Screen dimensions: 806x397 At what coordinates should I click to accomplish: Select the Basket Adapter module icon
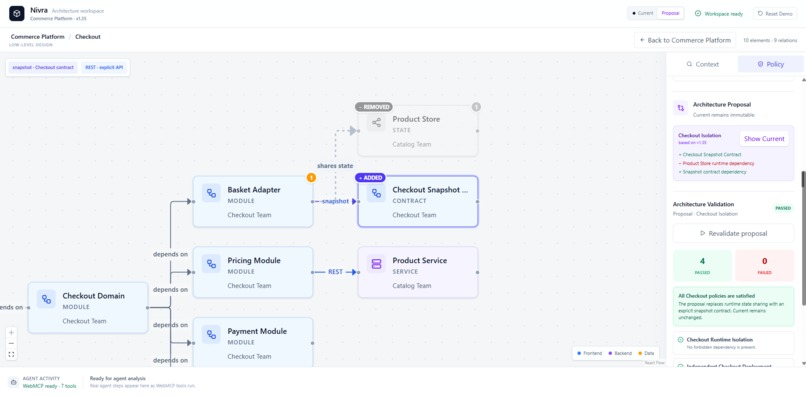click(211, 193)
